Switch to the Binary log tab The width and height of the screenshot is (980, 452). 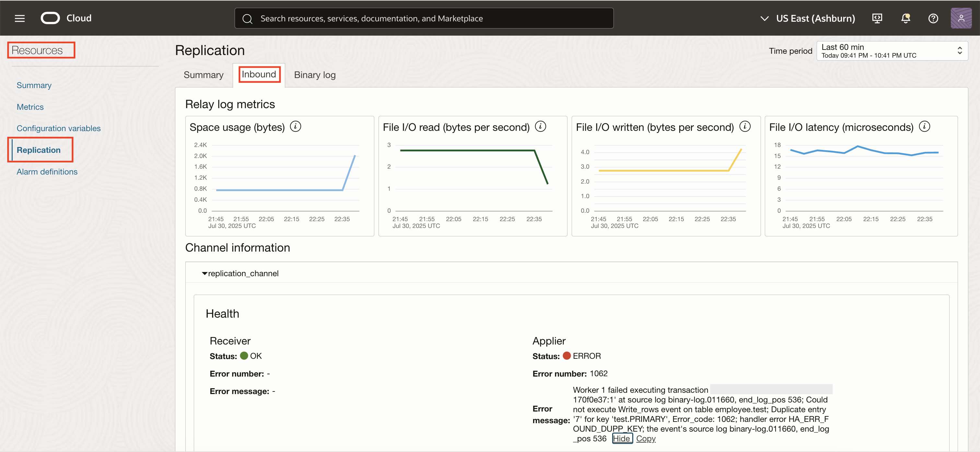(x=314, y=74)
